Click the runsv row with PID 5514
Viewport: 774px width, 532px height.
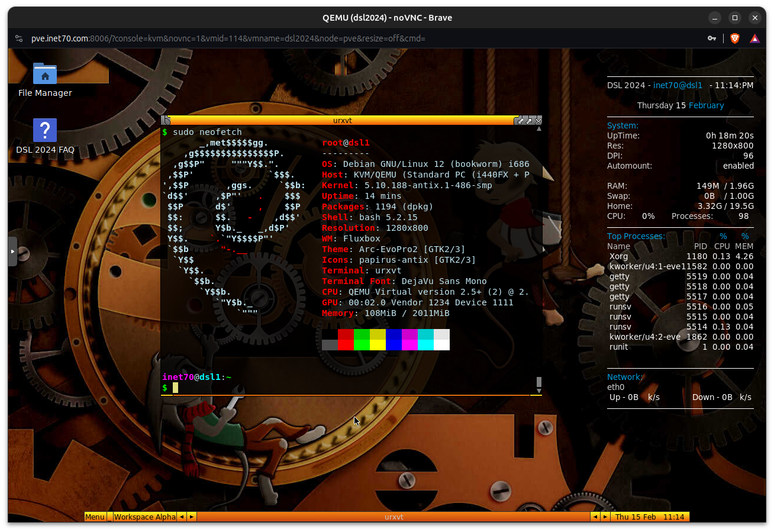[681, 327]
